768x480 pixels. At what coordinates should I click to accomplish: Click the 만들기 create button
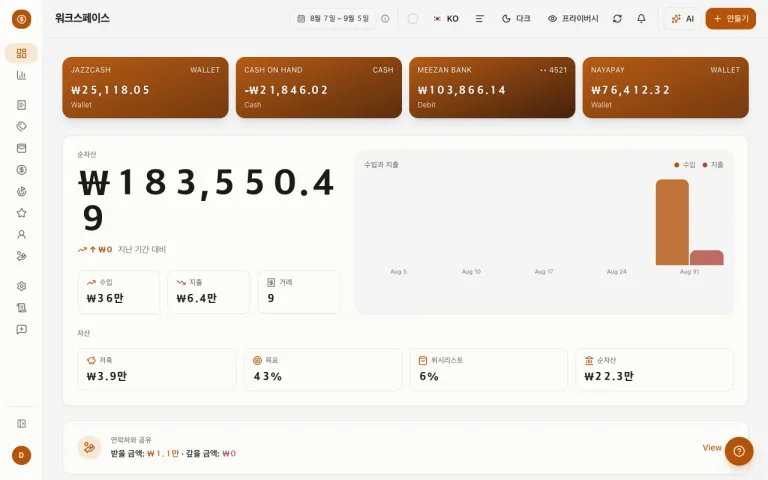[731, 19]
